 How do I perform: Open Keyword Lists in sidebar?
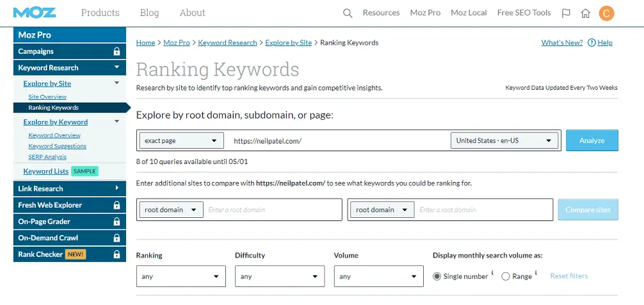pos(46,172)
